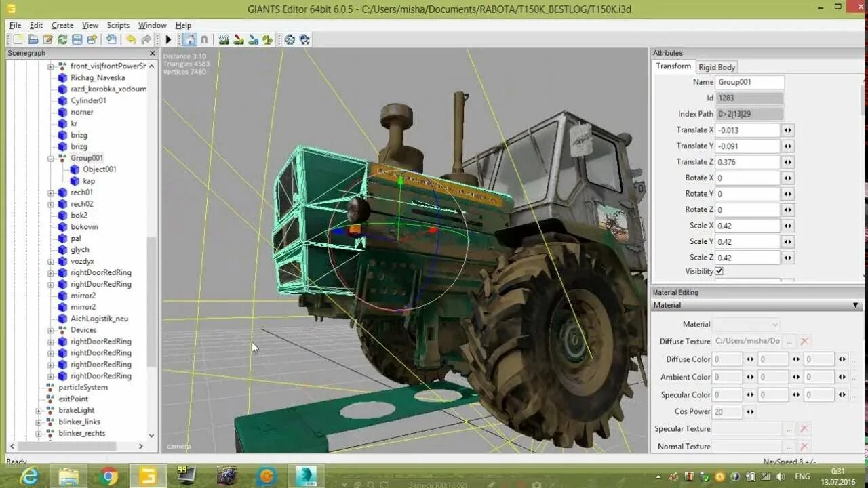Open Google Chrome from the taskbar
Screen dimensions: 868x488
108,476
